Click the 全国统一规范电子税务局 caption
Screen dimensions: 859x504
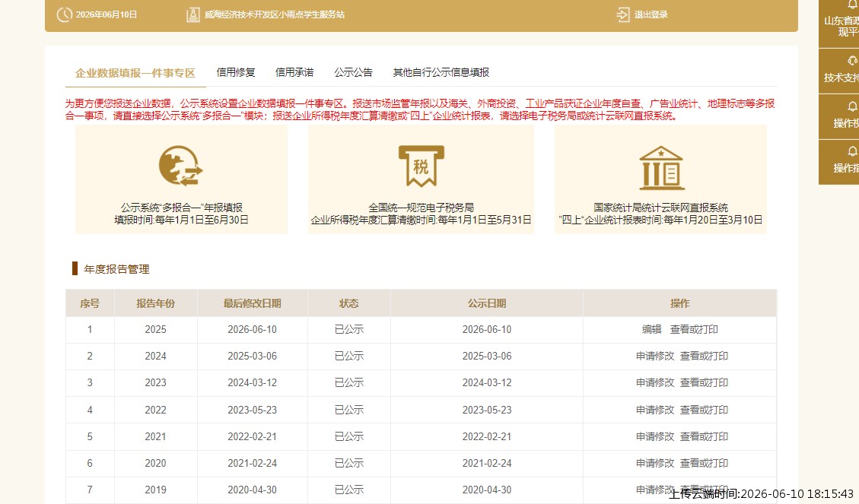pos(421,208)
